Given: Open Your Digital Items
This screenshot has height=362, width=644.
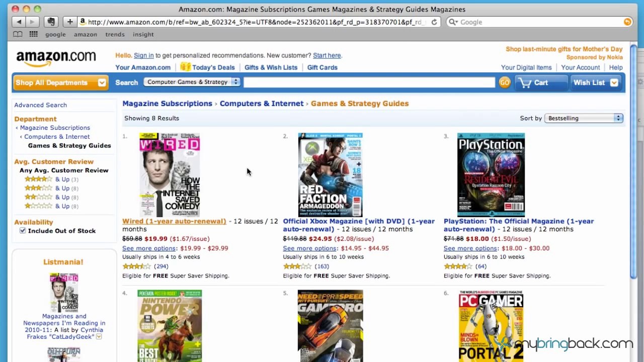Looking at the screenshot, I should click(x=526, y=67).
